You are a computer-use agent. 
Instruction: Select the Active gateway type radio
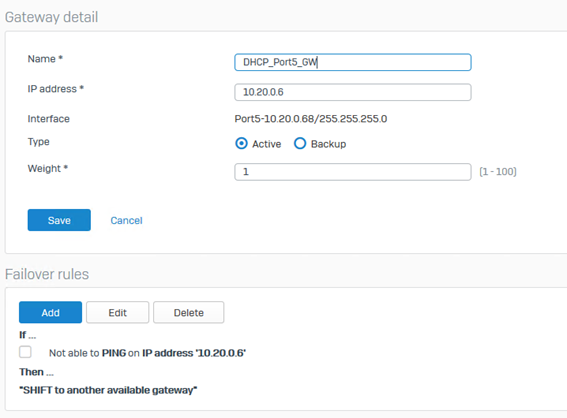(242, 144)
